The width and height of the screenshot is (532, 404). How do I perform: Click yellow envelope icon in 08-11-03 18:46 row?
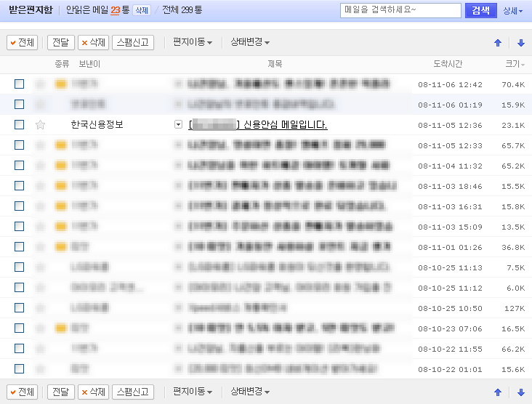[x=61, y=185]
